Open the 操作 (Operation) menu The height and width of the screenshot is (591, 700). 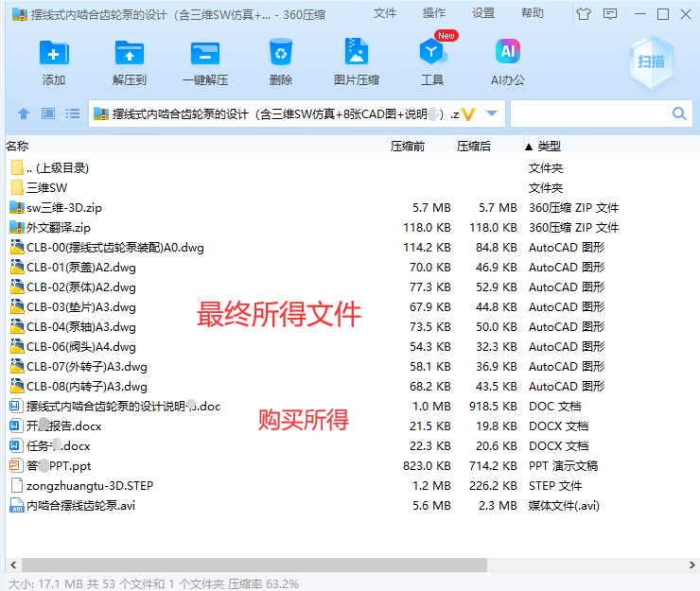pyautogui.click(x=434, y=13)
